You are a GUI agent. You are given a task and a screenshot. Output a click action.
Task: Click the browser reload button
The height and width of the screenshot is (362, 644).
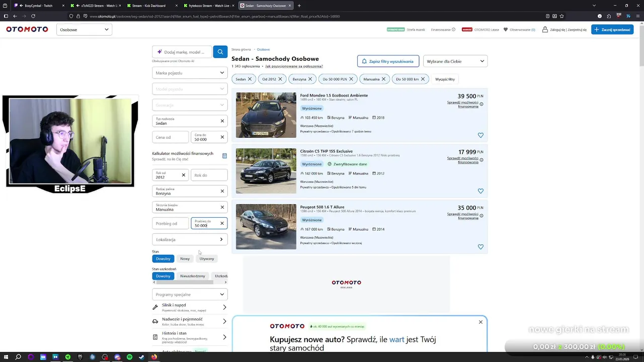[33, 16]
